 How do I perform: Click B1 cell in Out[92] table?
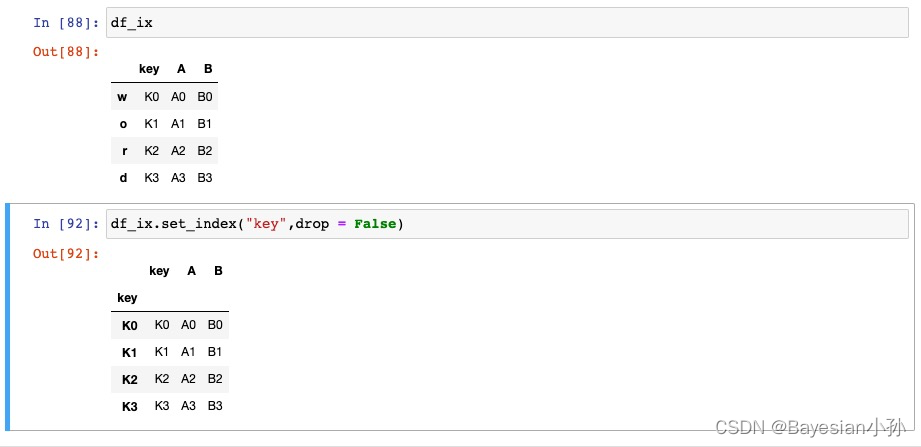click(x=216, y=352)
